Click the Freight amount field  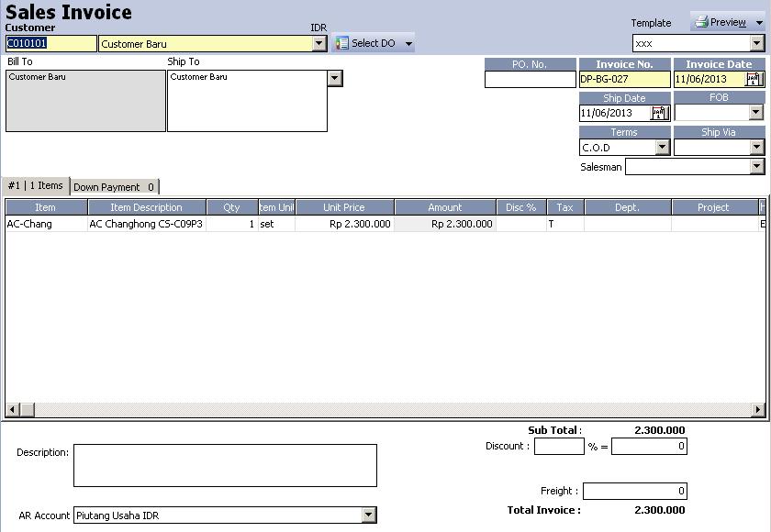coord(635,491)
